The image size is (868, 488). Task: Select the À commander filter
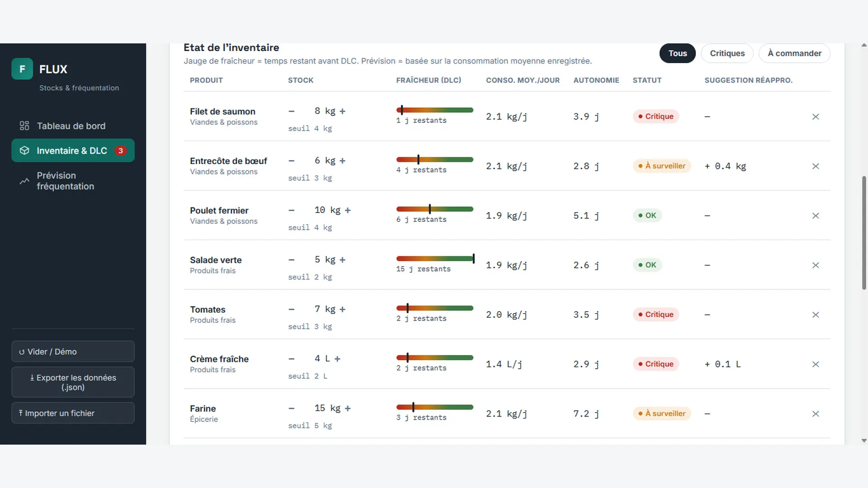point(794,53)
